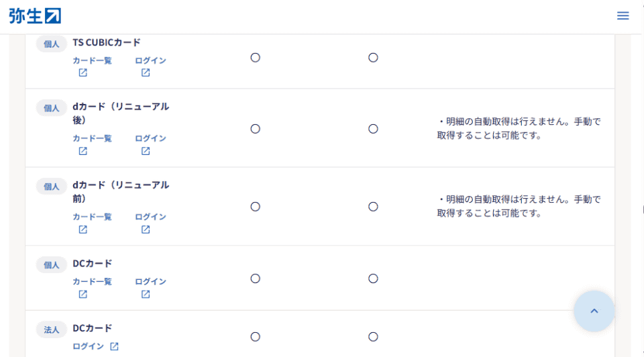This screenshot has height=357, width=644.
Task: Open external icon under dカード(リニューアル前) ログイン
Action: tap(146, 229)
